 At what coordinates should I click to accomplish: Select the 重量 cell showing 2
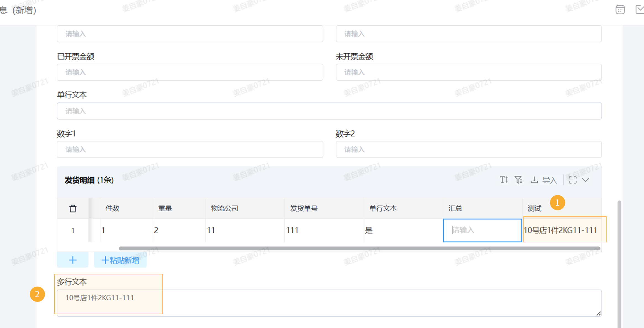179,230
